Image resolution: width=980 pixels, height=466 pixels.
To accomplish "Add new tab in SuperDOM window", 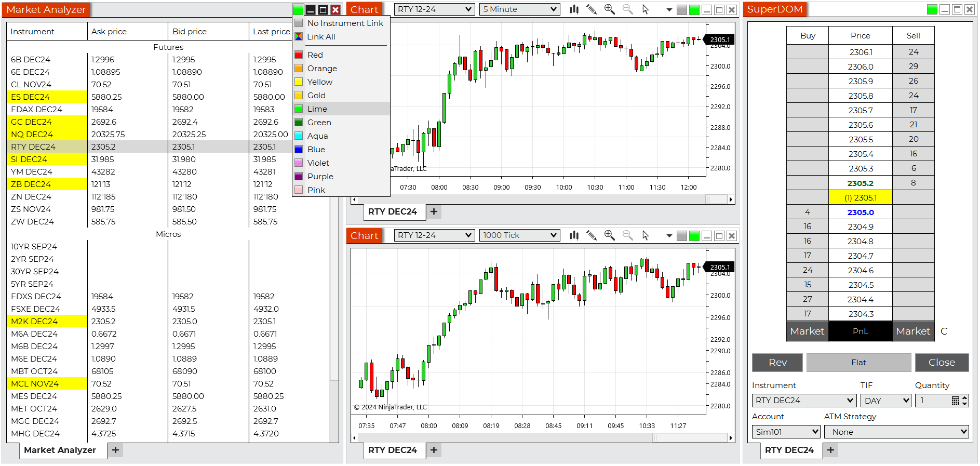I will (x=830, y=450).
